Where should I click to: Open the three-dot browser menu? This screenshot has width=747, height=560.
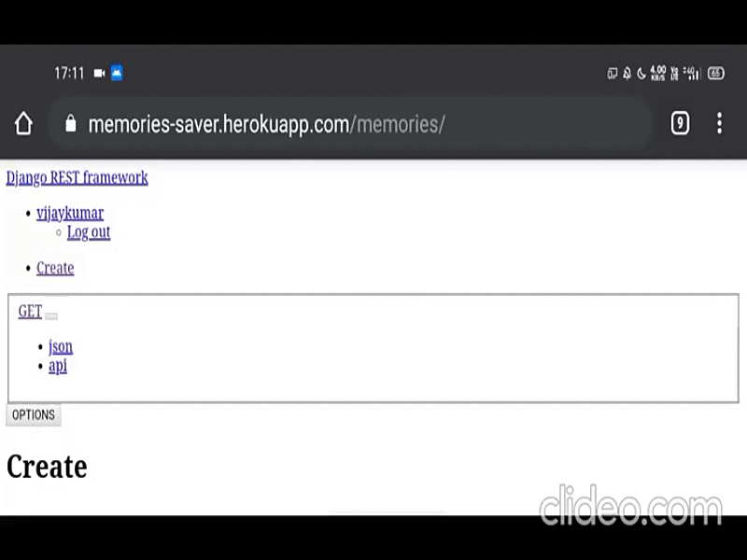[719, 123]
